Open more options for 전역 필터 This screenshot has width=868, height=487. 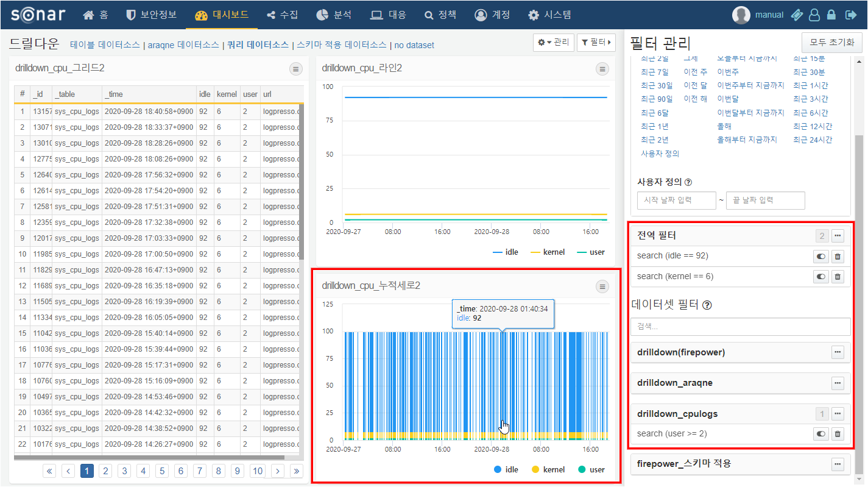pyautogui.click(x=838, y=236)
